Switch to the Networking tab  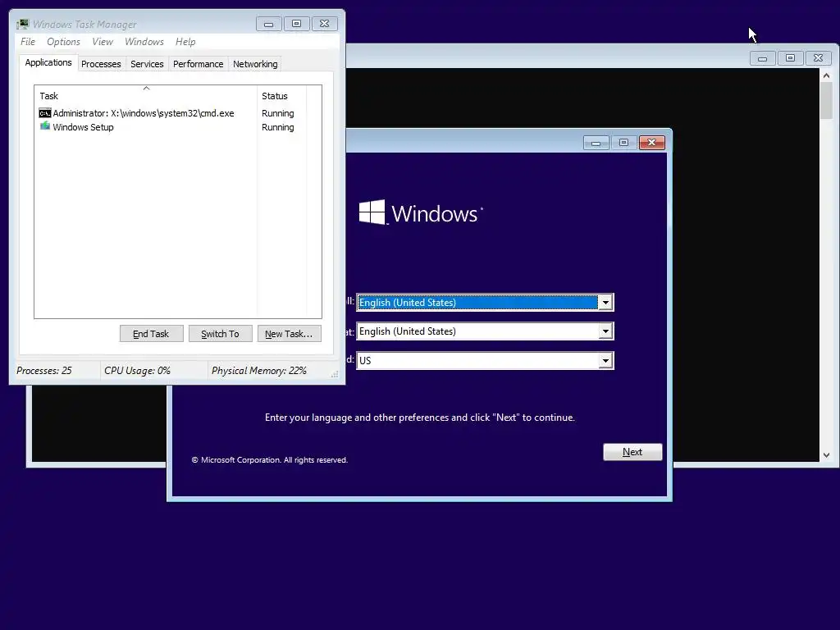pyautogui.click(x=255, y=64)
